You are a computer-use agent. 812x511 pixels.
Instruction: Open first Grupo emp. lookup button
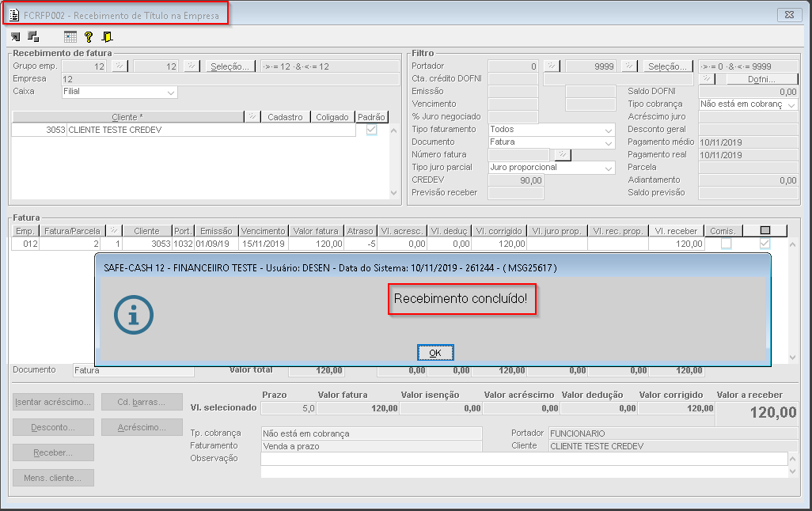point(120,66)
